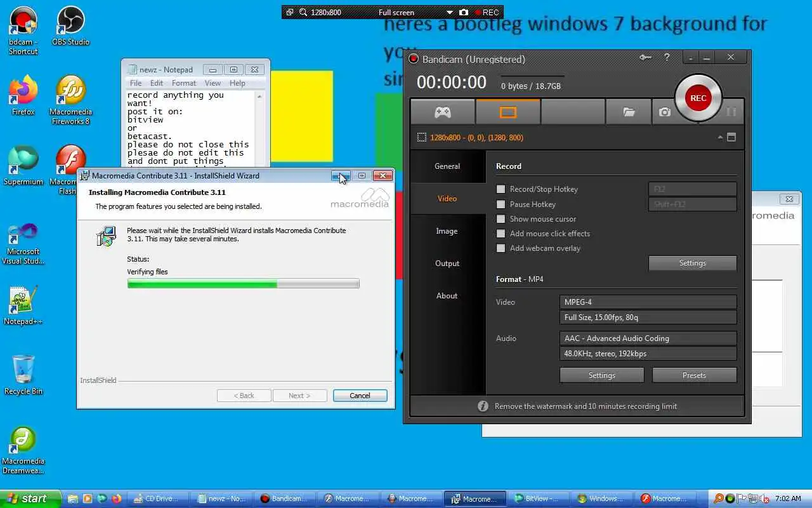The height and width of the screenshot is (508, 812).
Task: Click Settings button under Format section
Action: pos(602,375)
